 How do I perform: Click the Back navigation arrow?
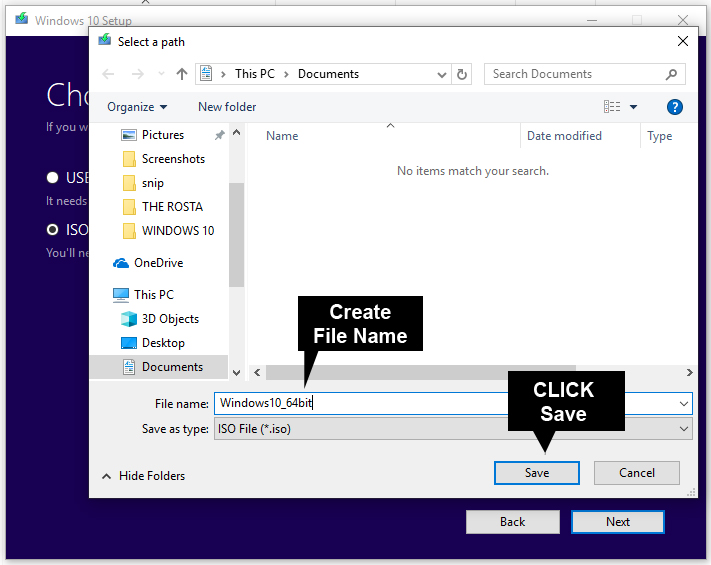coord(108,74)
